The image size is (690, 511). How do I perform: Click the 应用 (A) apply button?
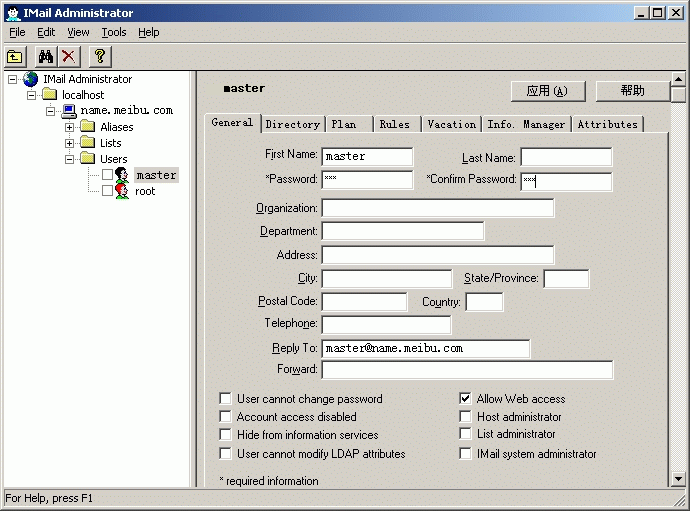pyautogui.click(x=547, y=91)
